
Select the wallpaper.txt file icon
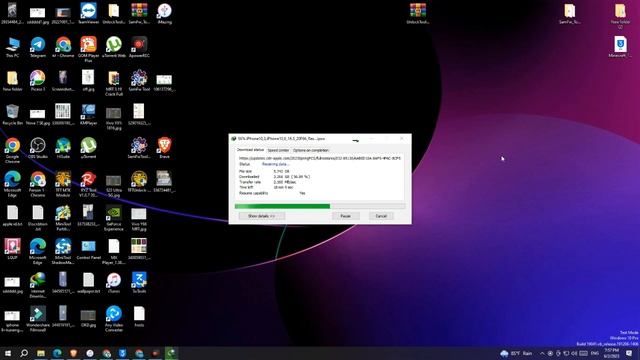click(88, 283)
